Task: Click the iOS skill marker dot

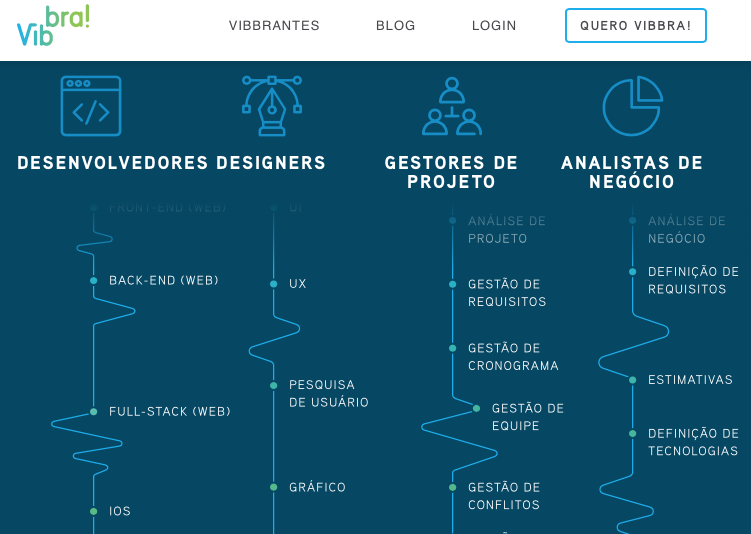Action: [93, 511]
